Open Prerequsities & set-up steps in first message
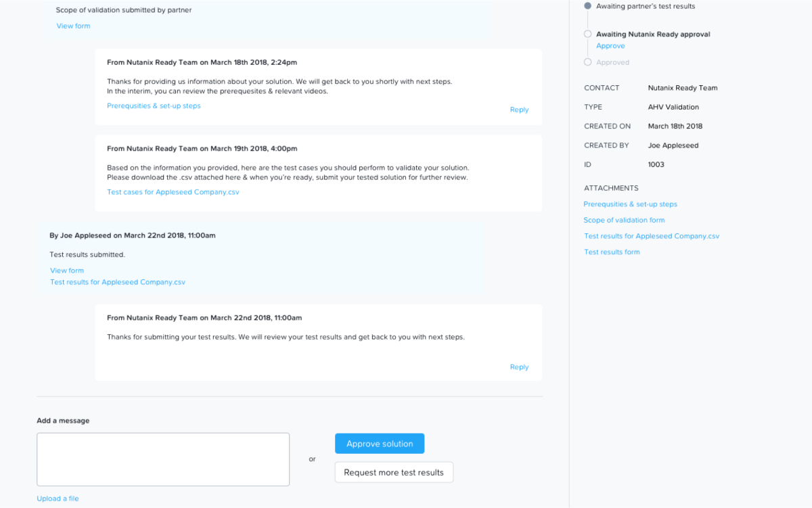The height and width of the screenshot is (508, 812). (154, 106)
